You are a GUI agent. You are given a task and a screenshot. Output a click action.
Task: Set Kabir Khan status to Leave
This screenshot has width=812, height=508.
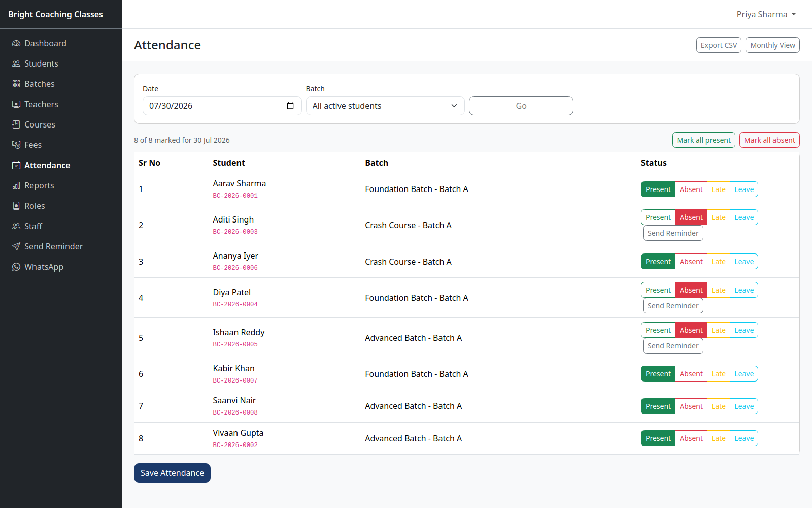tap(744, 374)
